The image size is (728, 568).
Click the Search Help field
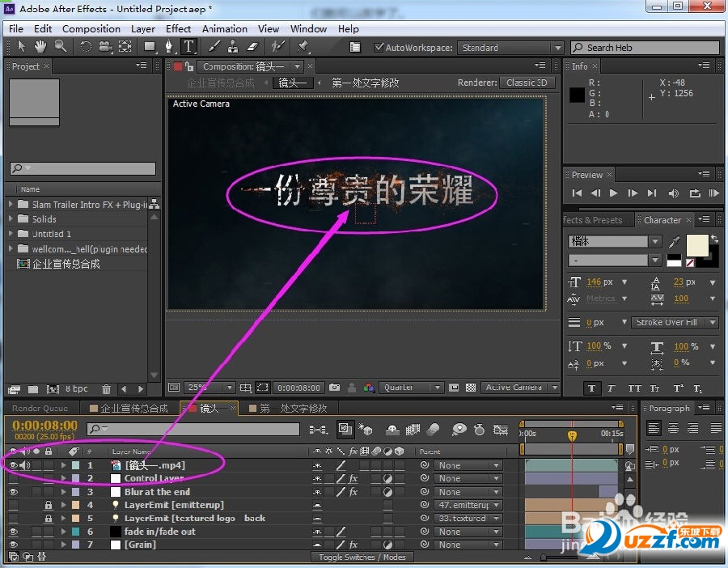pos(645,48)
